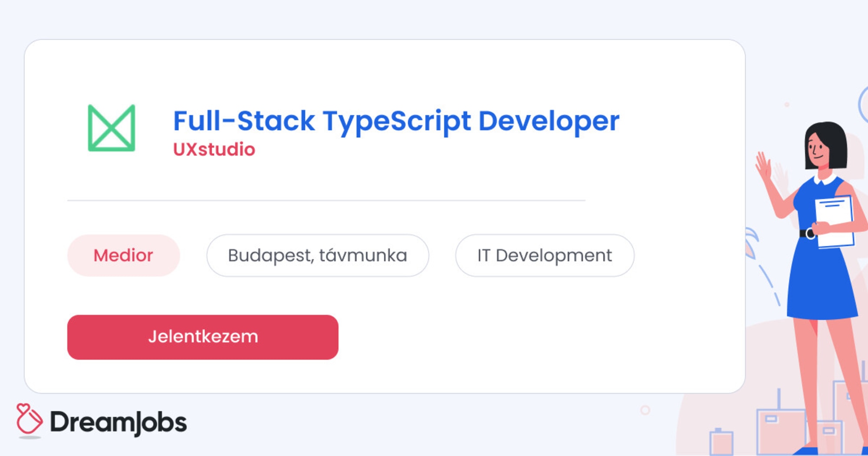This screenshot has height=456, width=868.
Task: Select the Budapest, távmunka location tag
Action: [x=318, y=255]
